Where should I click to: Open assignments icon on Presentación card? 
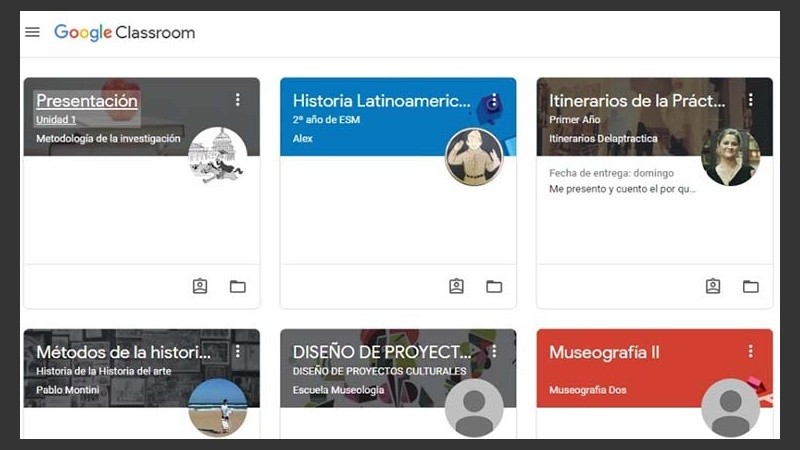click(200, 287)
